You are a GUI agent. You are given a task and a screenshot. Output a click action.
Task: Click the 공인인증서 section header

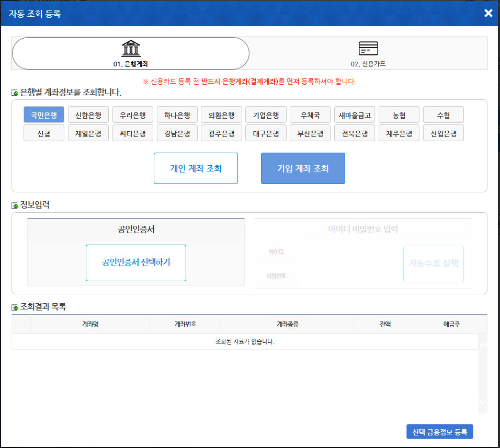click(136, 229)
